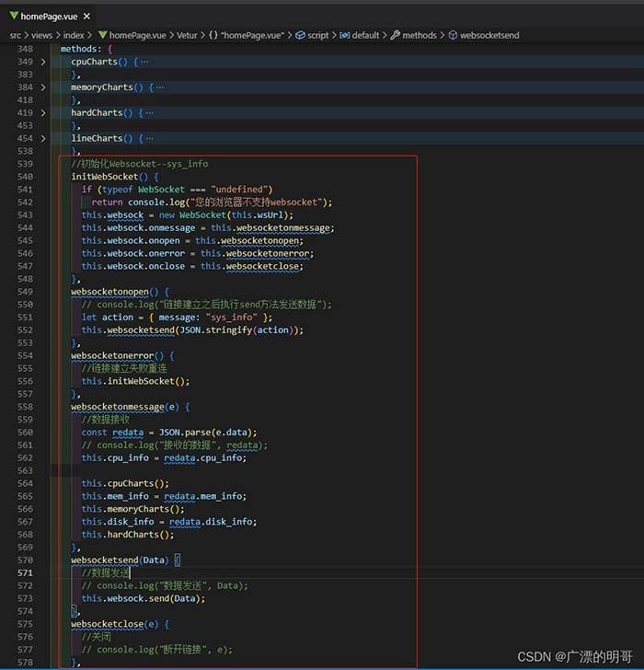Image resolution: width=644 pixels, height=670 pixels.
Task: Click the default symbol icon in the breadcrumb
Action: click(344, 35)
